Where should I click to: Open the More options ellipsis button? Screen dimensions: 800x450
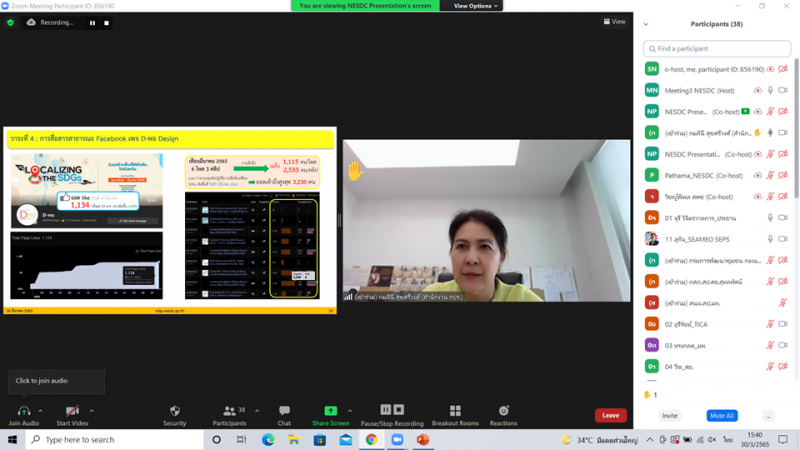[x=768, y=416]
